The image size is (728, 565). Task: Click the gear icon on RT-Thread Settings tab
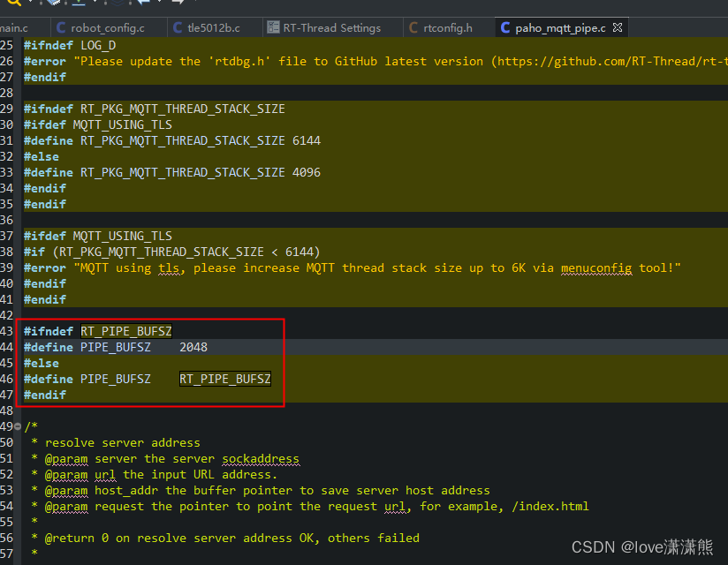tap(274, 26)
